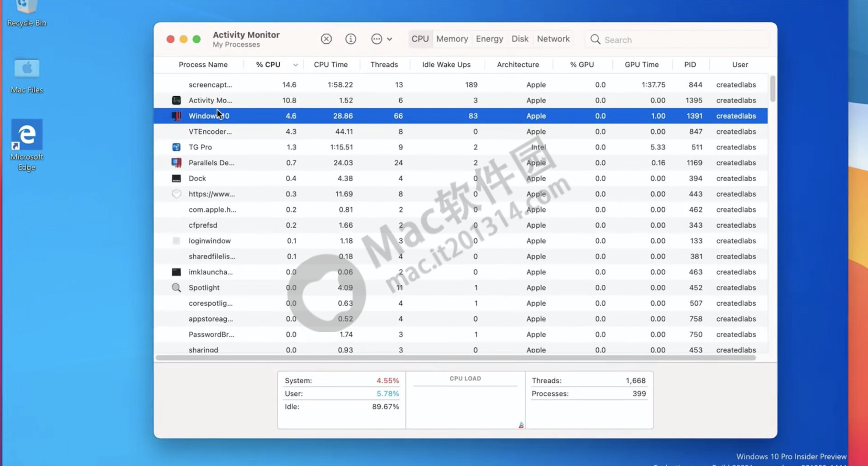Click the Threads 1,668 statistic
The height and width of the screenshot is (466, 868).
pos(589,381)
